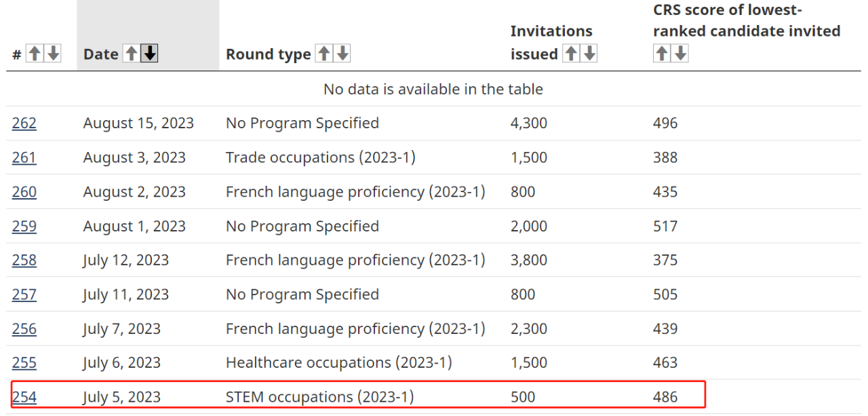The width and height of the screenshot is (868, 416).
Task: Sort CRS score column ascending
Action: pos(661,53)
